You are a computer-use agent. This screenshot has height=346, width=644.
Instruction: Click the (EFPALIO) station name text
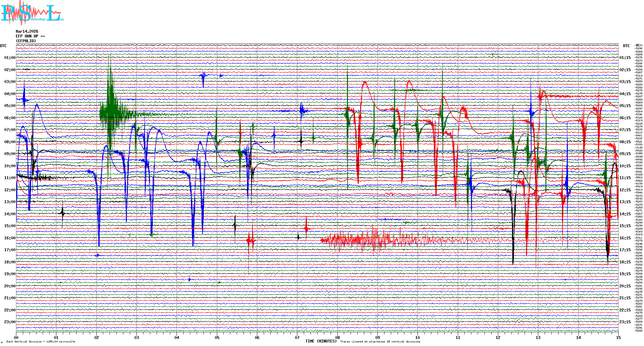pos(26,41)
